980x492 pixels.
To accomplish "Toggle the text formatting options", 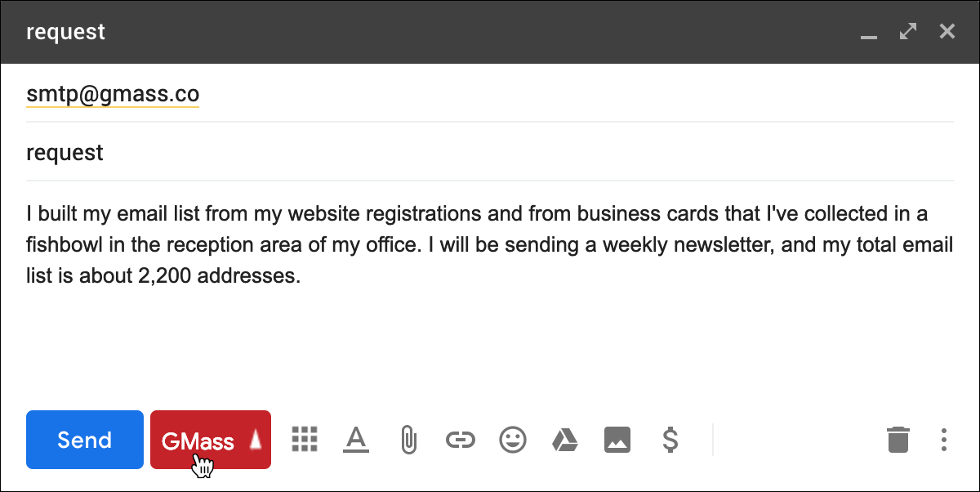I will coord(355,440).
